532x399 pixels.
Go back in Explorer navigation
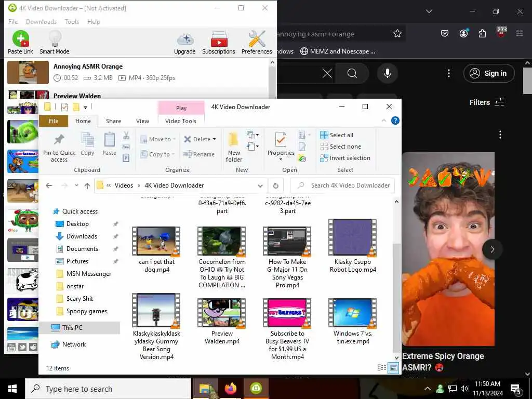tap(49, 185)
